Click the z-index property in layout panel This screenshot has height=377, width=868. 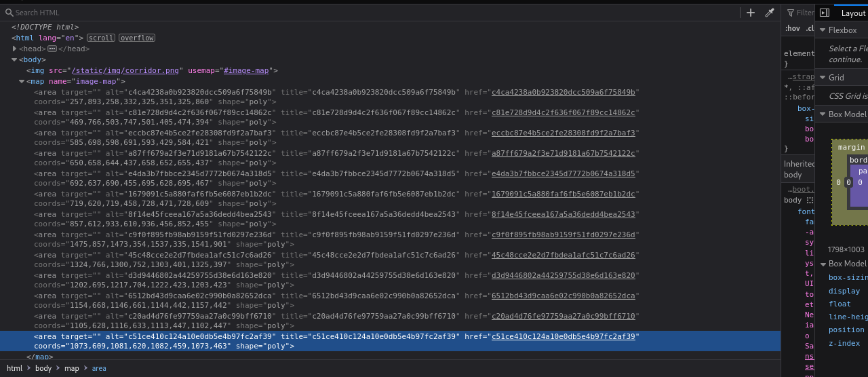tap(844, 343)
